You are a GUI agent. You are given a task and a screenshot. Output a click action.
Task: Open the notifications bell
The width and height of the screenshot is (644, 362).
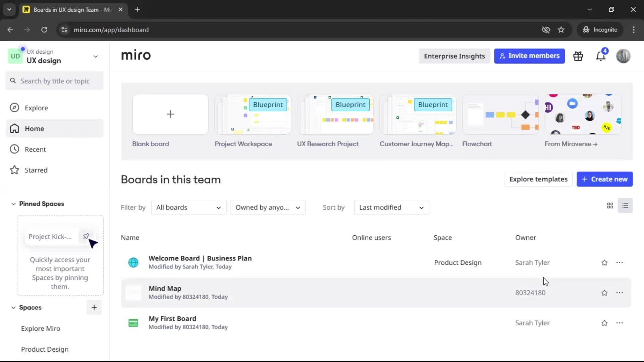[x=601, y=56]
